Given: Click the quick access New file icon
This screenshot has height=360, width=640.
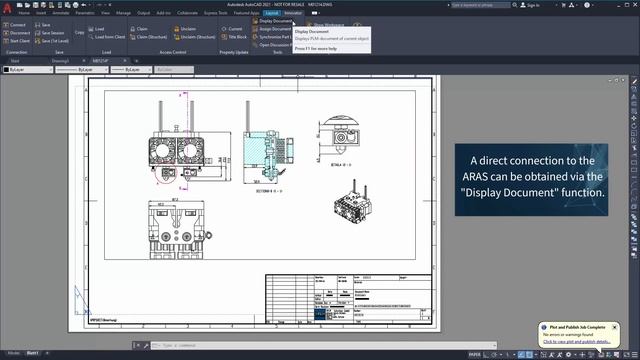Looking at the screenshot, I should tap(19, 5).
